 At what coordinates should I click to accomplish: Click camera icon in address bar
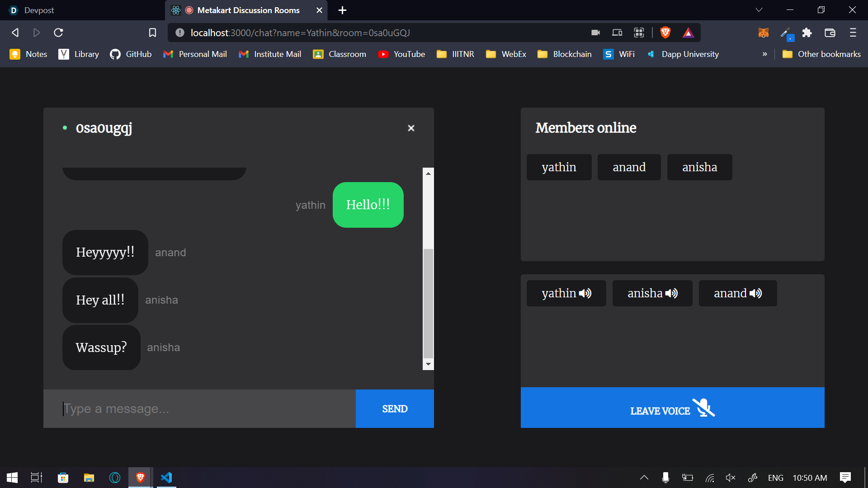tap(595, 33)
